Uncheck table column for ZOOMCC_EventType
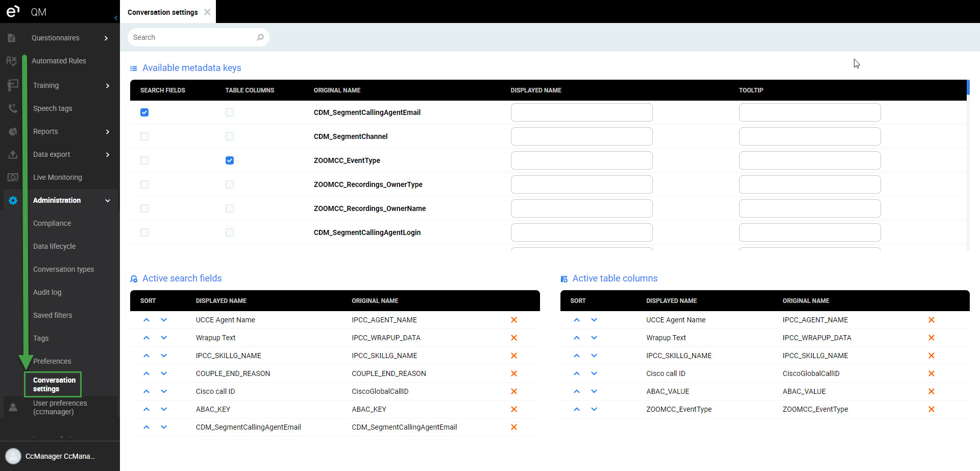Screen dimensions: 980x471 (x=230, y=160)
